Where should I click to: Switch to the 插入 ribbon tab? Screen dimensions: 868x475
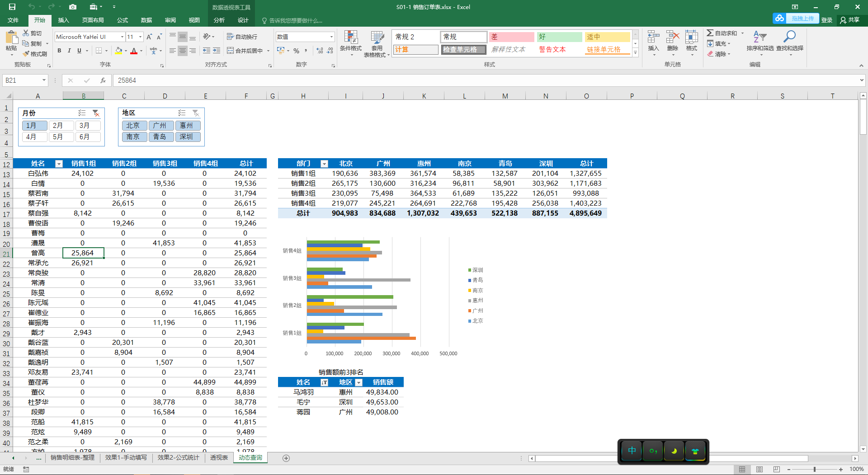click(63, 20)
